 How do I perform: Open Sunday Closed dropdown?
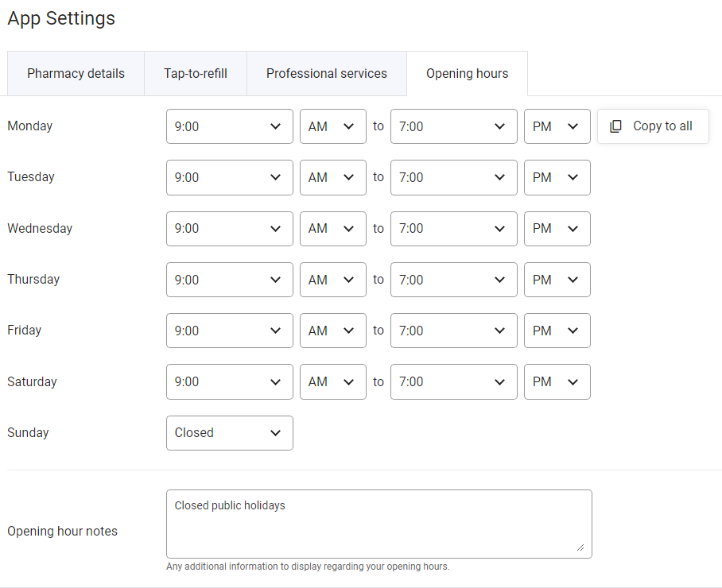[229, 433]
